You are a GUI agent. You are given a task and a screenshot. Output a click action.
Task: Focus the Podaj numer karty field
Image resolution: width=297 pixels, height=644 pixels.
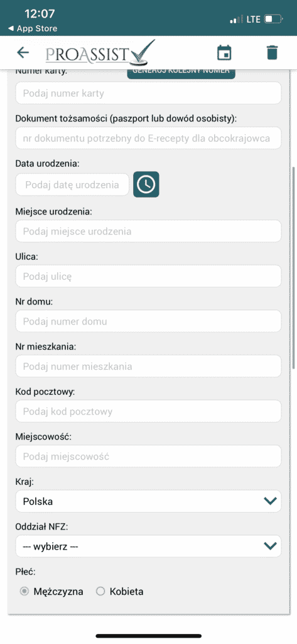(x=148, y=93)
